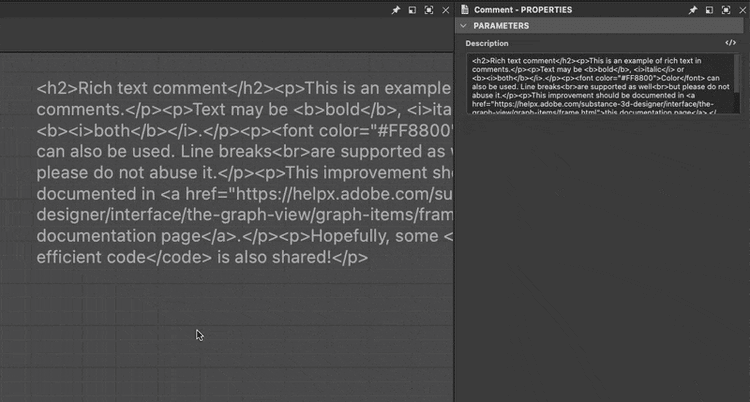The image size is (750, 402).
Task: Maximize the graph view panel
Action: 429,10
